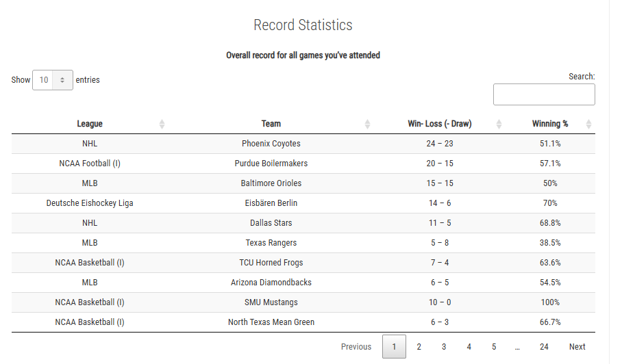Select the Eisbären Berlin row
Image resolution: width=622 pixels, height=364 pixels.
(x=303, y=203)
